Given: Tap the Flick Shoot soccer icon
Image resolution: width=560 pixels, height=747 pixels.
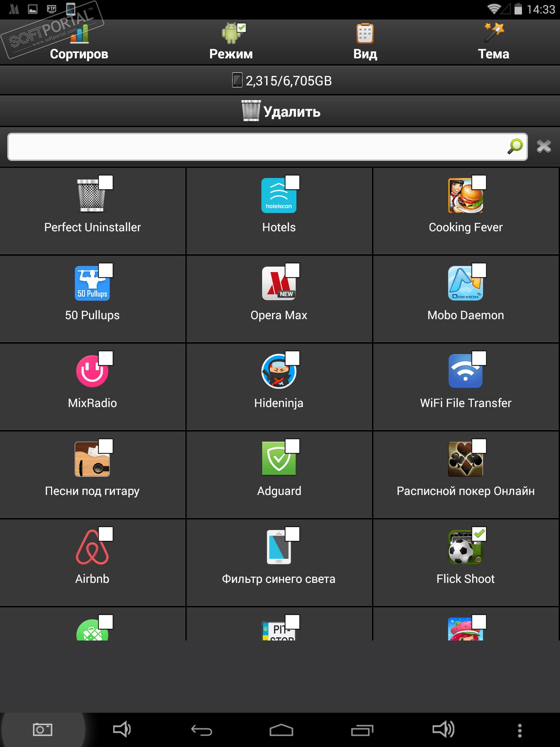Looking at the screenshot, I should point(466,547).
